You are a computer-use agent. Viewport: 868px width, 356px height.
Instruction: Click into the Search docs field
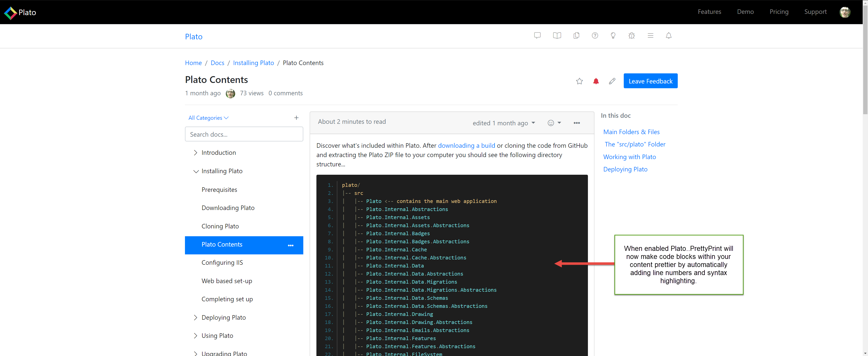tap(244, 134)
